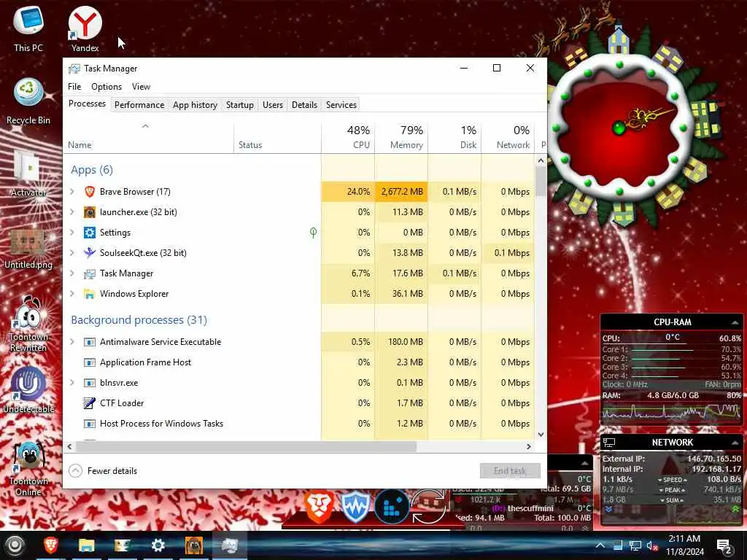The height and width of the screenshot is (560, 747).
Task: Click the dark round blocks icon in dock
Action: click(392, 507)
